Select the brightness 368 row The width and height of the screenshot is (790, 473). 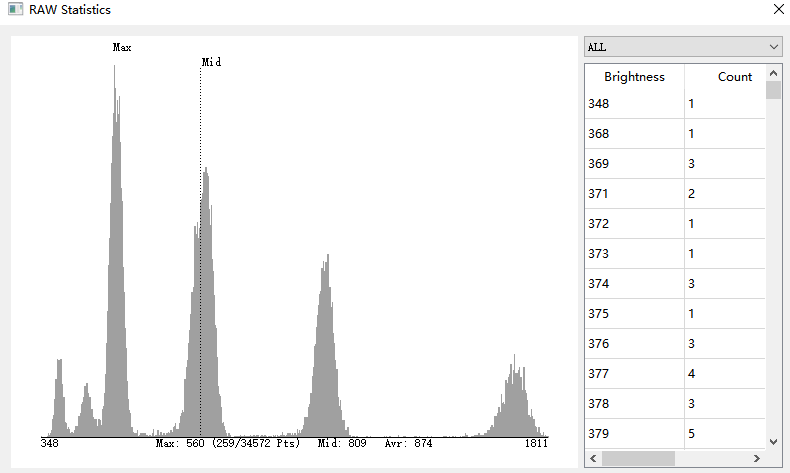point(634,134)
